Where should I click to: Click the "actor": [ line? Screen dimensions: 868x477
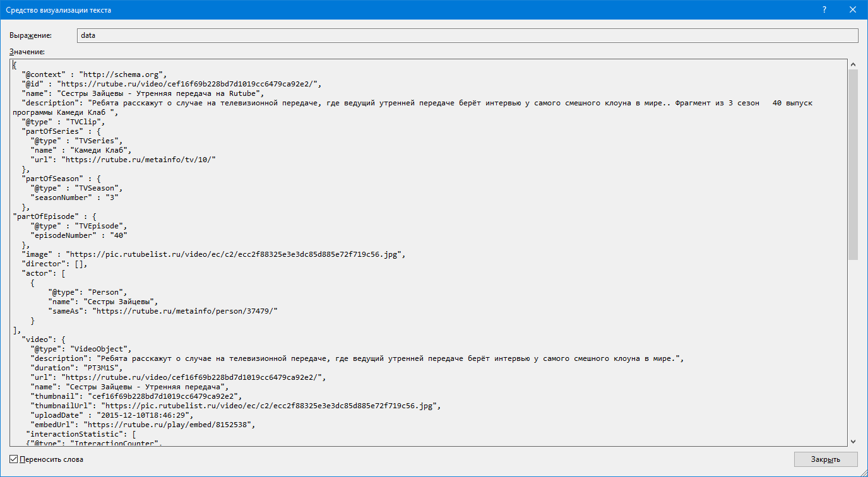point(43,273)
